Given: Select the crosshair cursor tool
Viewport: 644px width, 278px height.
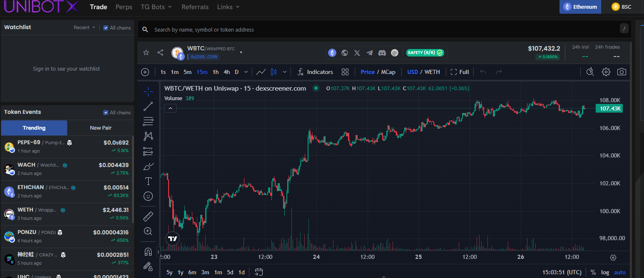Looking at the screenshot, I should click(x=148, y=91).
